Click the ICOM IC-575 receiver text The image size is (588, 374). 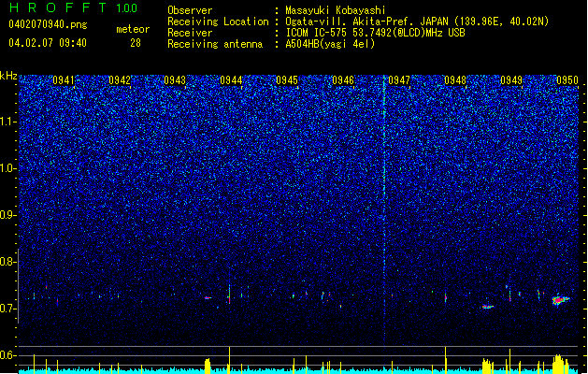coord(375,33)
